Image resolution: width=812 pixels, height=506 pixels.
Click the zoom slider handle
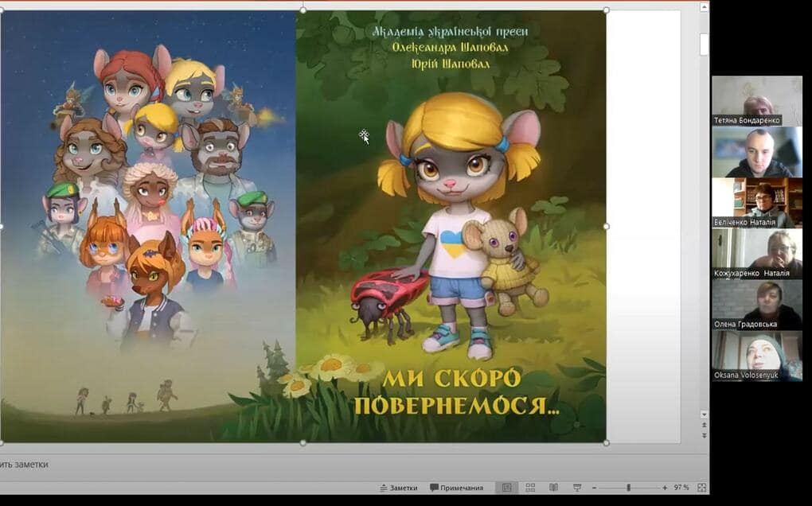coord(628,488)
